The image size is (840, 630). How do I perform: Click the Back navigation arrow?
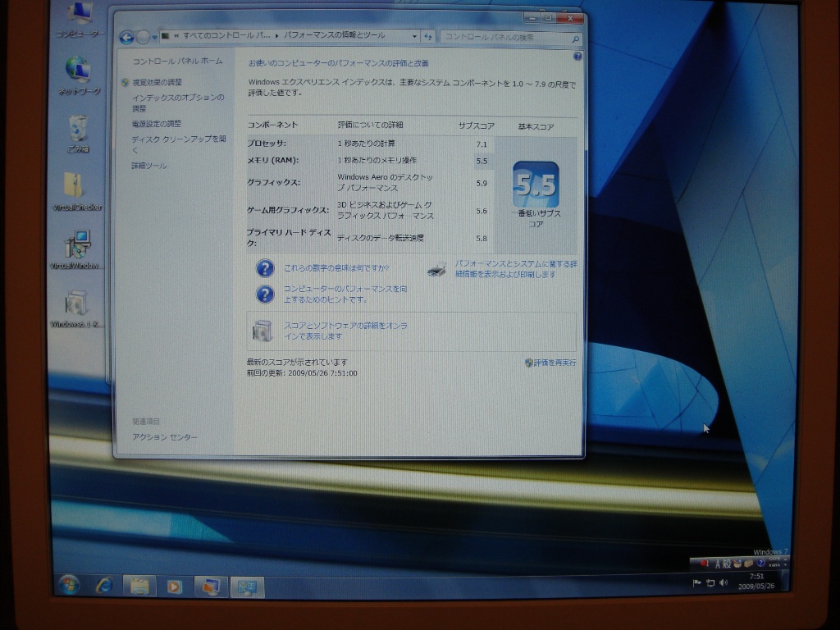click(127, 37)
